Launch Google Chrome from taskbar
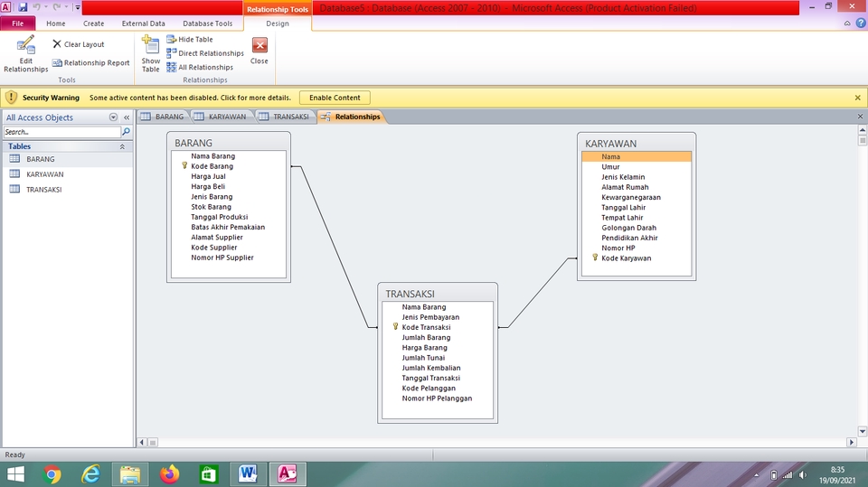Image resolution: width=868 pixels, height=487 pixels. pyautogui.click(x=52, y=474)
